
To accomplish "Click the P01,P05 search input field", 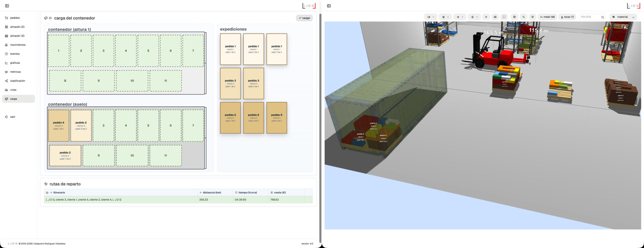I will (590, 17).
